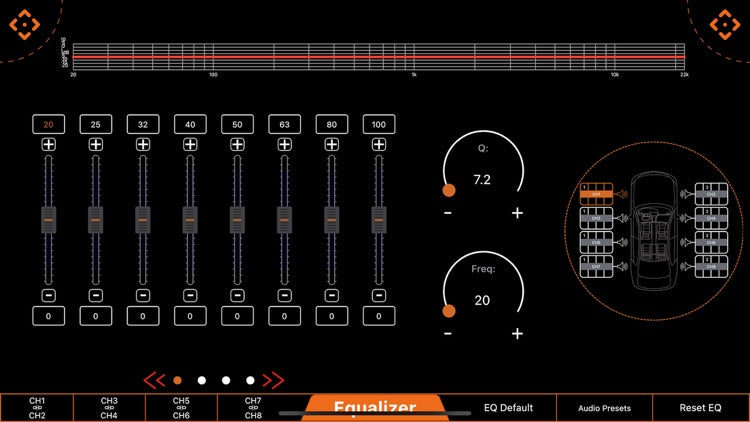
Task: Increase the 20 Hz band with plus
Action: (x=48, y=144)
